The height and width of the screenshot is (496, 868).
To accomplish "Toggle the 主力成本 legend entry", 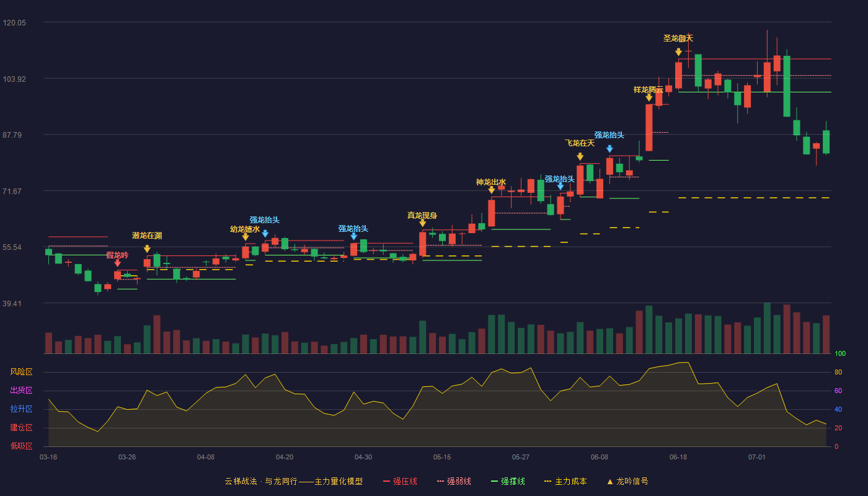I will tap(565, 481).
